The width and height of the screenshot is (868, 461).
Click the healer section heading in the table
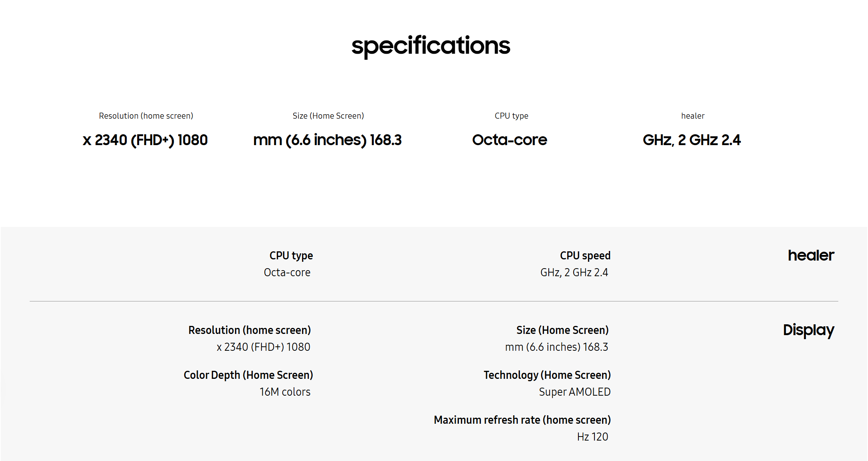811,255
